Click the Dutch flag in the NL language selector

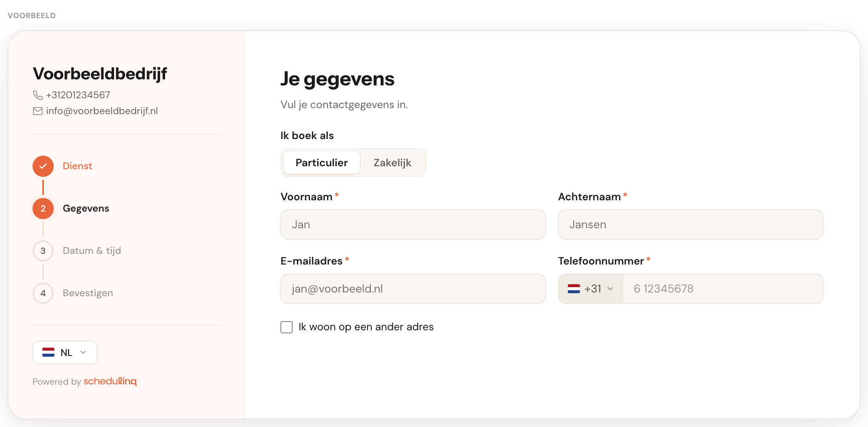click(x=48, y=353)
